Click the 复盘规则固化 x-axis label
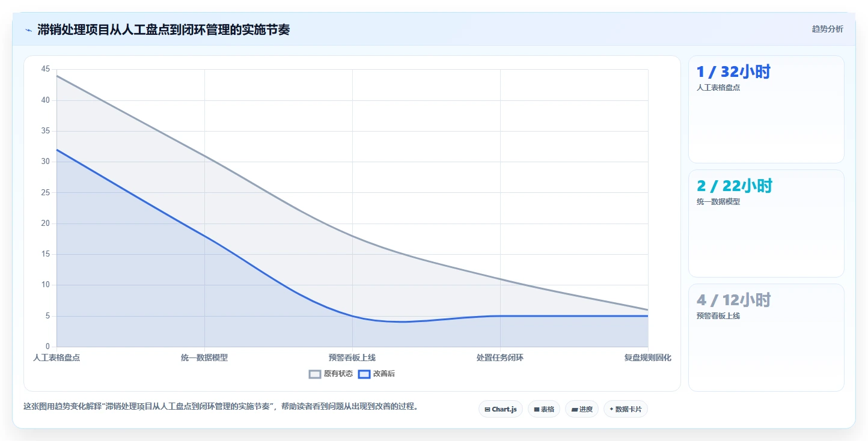This screenshot has width=868, height=441. tap(648, 357)
